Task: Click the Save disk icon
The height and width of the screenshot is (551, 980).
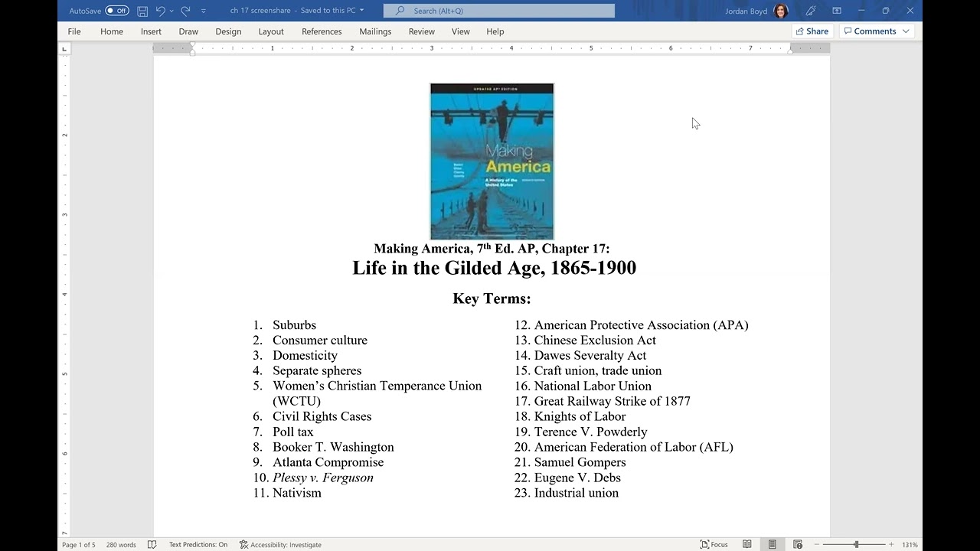Action: click(142, 11)
